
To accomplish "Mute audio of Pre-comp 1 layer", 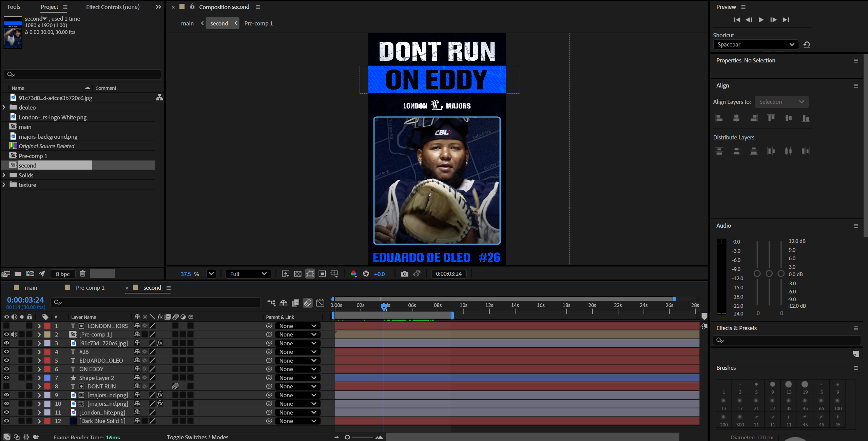I will tap(14, 334).
